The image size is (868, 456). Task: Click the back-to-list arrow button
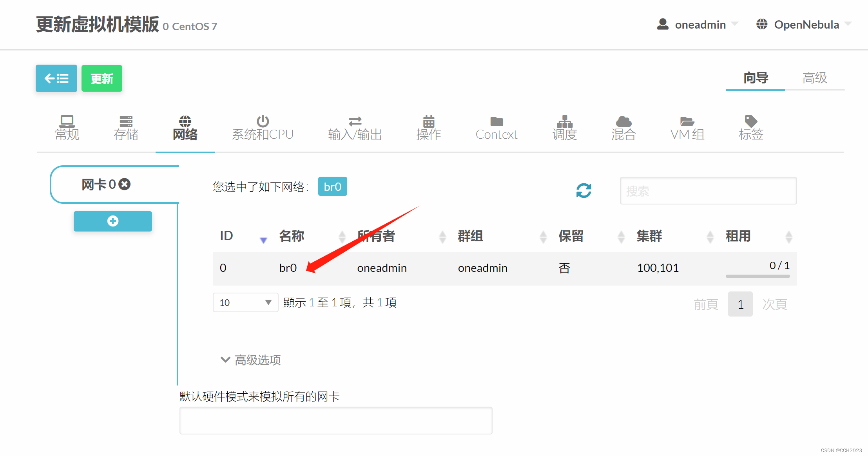click(56, 78)
